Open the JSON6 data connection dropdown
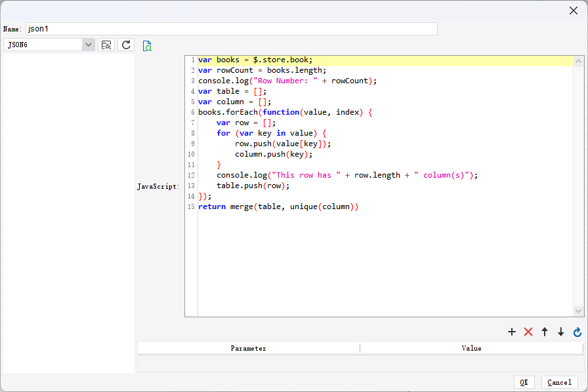Viewport: 588px width, 392px height. pos(89,45)
